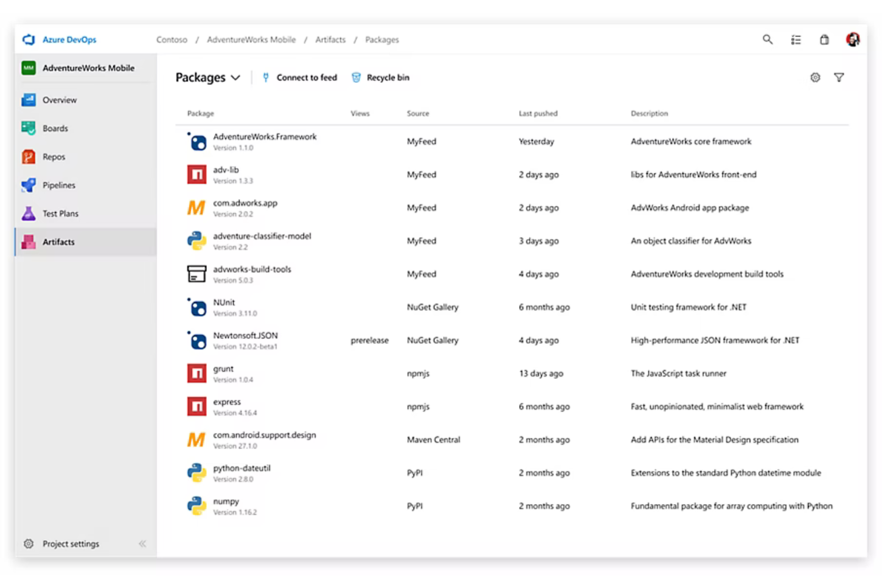Click the NUnit NuGet icon
882x588 pixels.
197,307
